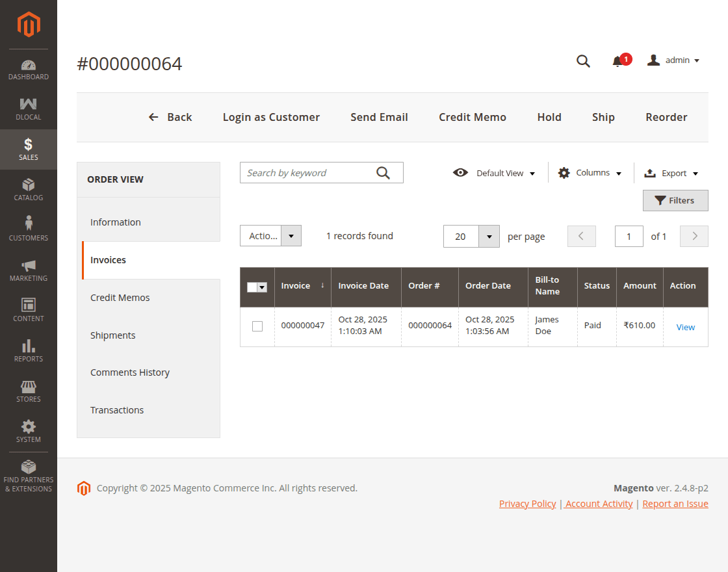Expand the per page dropdown showing 20
This screenshot has height=572, width=728.
click(471, 236)
